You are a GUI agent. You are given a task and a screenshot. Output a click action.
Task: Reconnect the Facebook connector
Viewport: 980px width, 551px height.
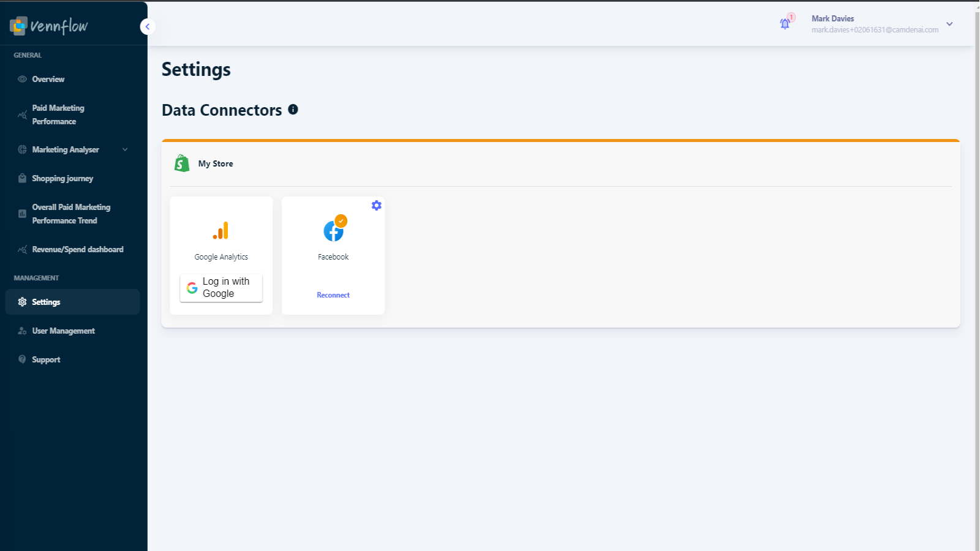(x=333, y=295)
